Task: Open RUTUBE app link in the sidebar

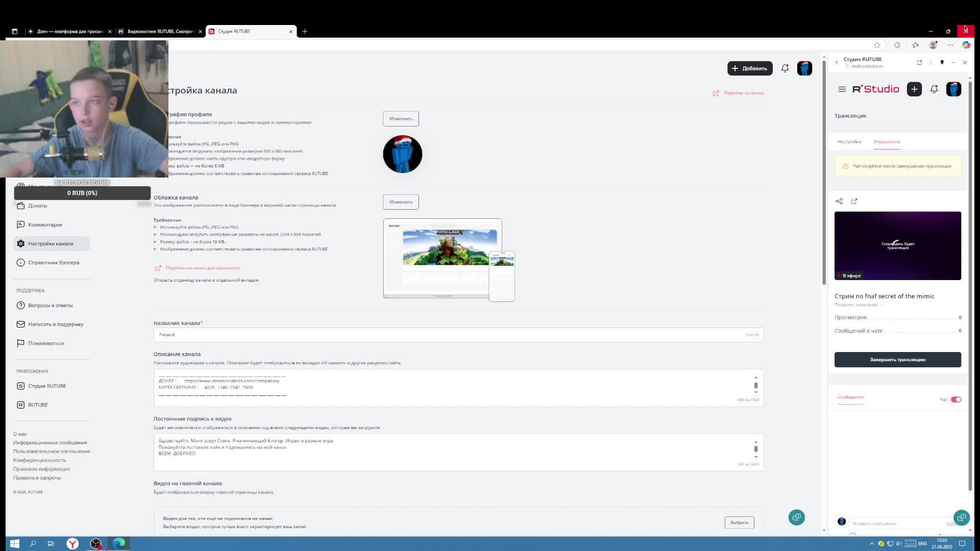Action: click(38, 405)
